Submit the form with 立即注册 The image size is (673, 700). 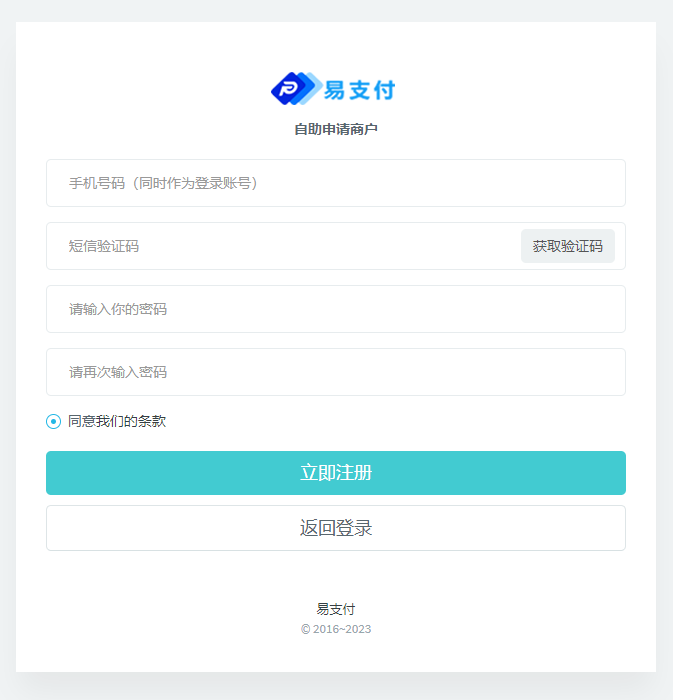pos(335,473)
